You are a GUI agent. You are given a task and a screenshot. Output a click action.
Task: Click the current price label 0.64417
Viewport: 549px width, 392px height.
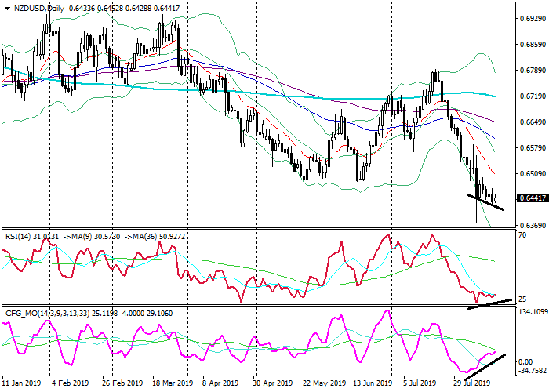[529, 198]
